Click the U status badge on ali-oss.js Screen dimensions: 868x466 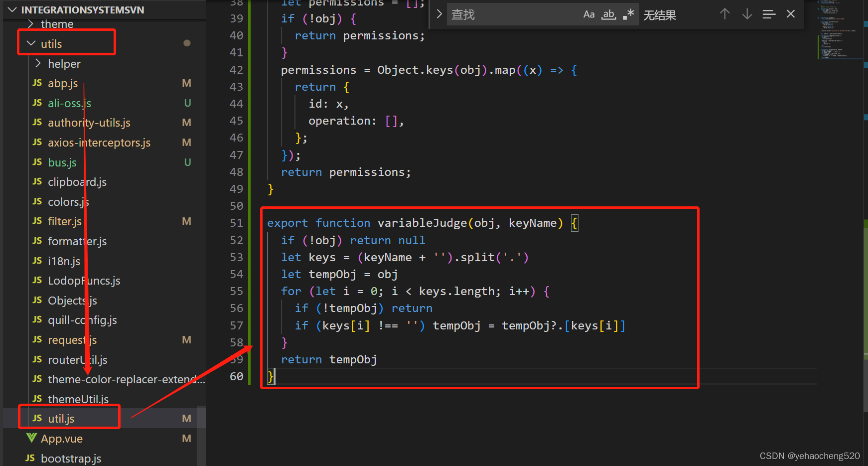pyautogui.click(x=187, y=103)
